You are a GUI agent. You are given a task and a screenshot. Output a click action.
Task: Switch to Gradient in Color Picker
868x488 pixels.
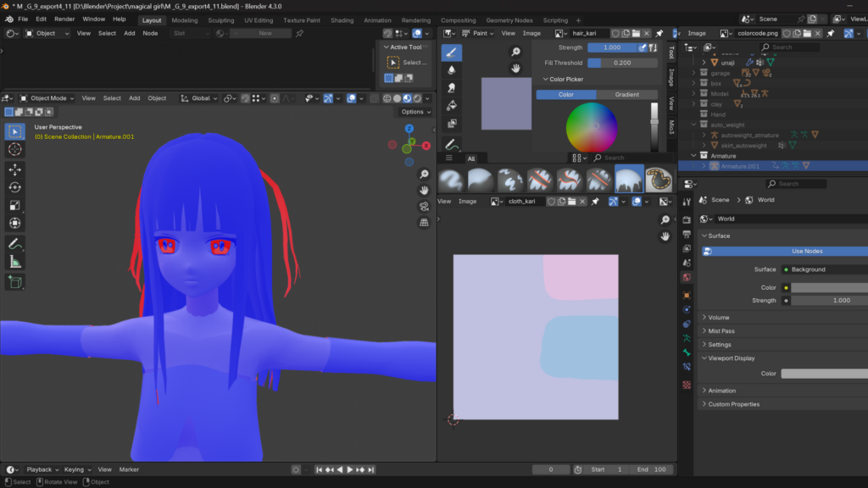(627, 95)
